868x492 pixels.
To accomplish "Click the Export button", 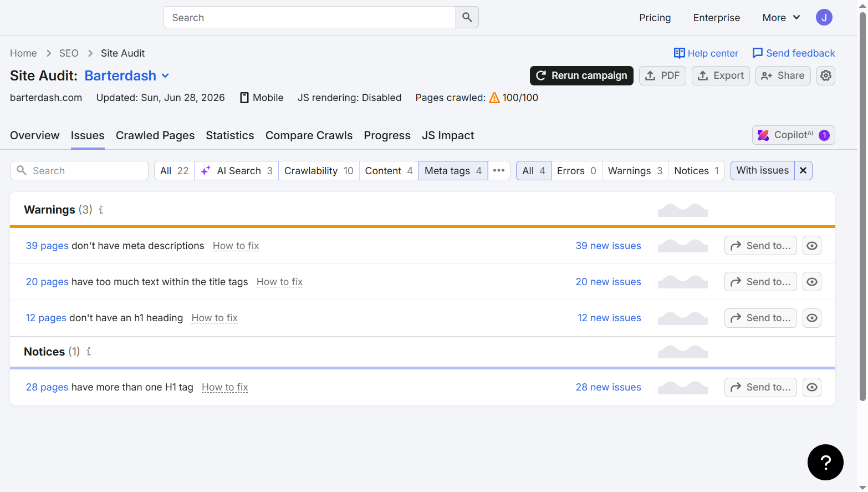I will (721, 75).
